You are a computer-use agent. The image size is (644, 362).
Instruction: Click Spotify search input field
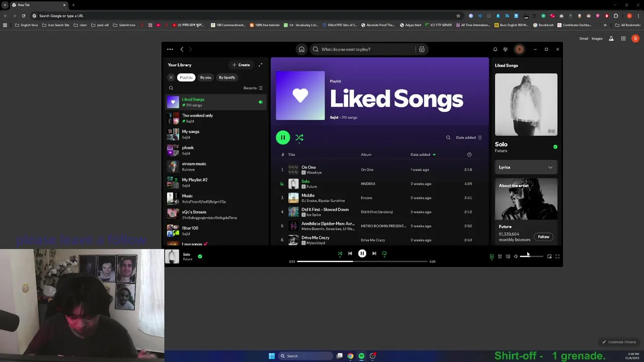click(x=365, y=49)
